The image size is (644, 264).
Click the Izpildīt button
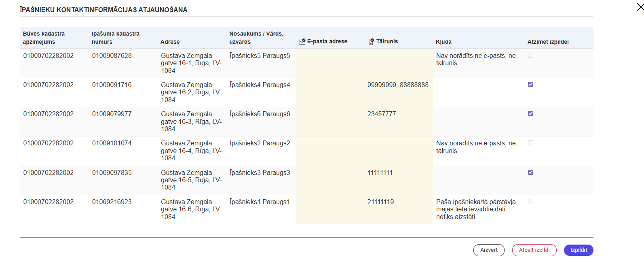pos(579,250)
